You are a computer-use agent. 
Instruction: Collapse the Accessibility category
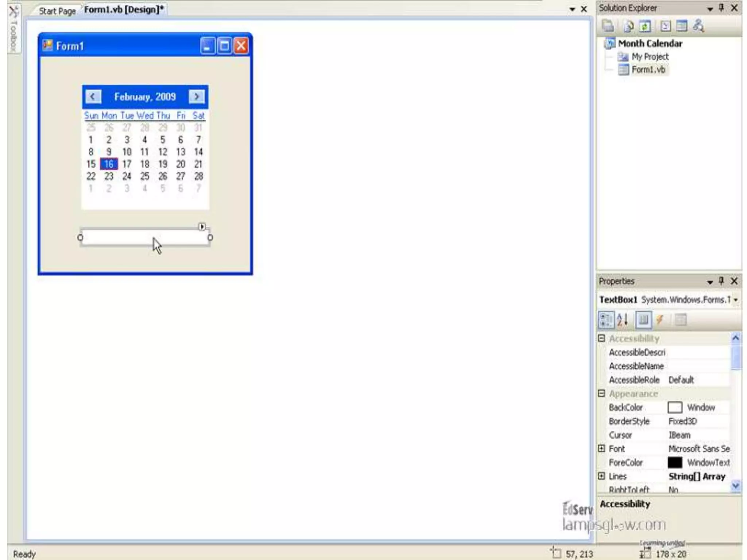[x=601, y=338]
